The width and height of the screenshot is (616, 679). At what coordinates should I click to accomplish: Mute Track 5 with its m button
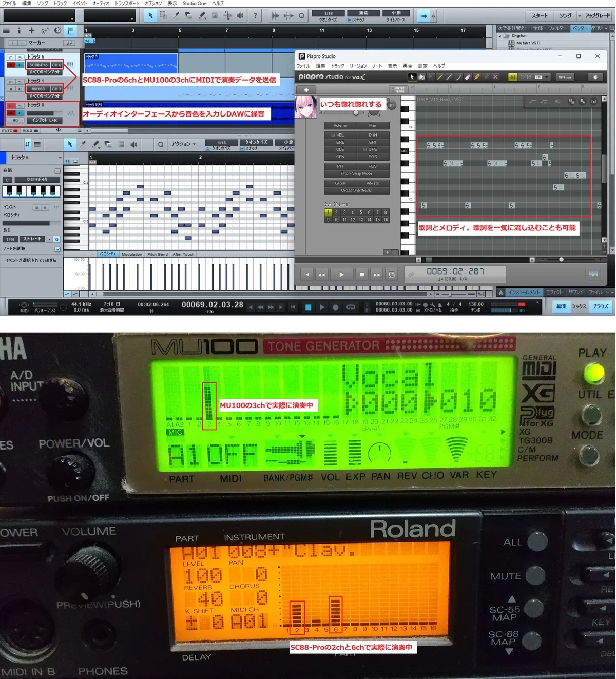[x=11, y=57]
